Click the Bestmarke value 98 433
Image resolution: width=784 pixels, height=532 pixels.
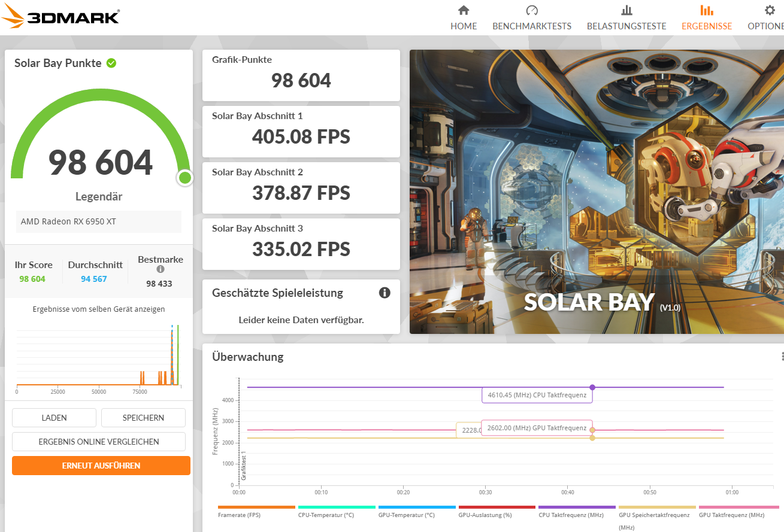pyautogui.click(x=159, y=284)
